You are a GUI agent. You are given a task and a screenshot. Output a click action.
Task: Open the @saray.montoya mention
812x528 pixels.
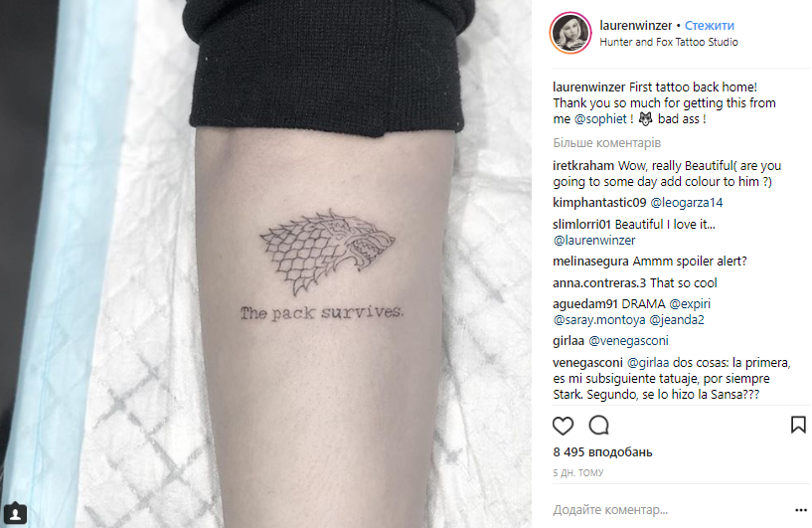pos(599,320)
